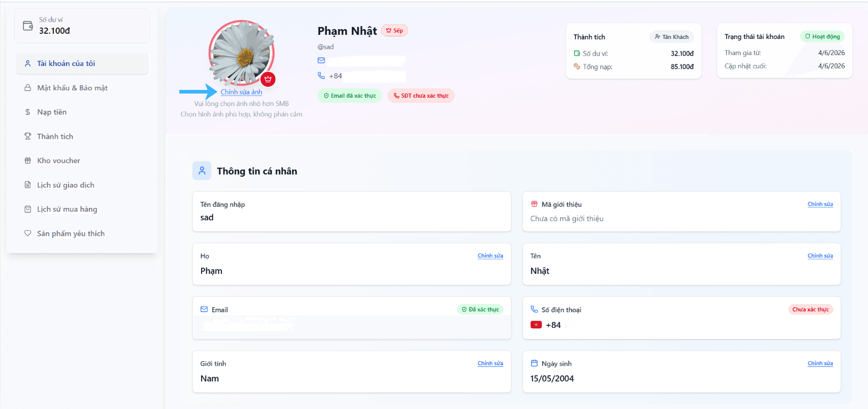Click the gift icon beside Mã giới thiệu
Viewport: 868px width, 409px height.
tap(534, 204)
